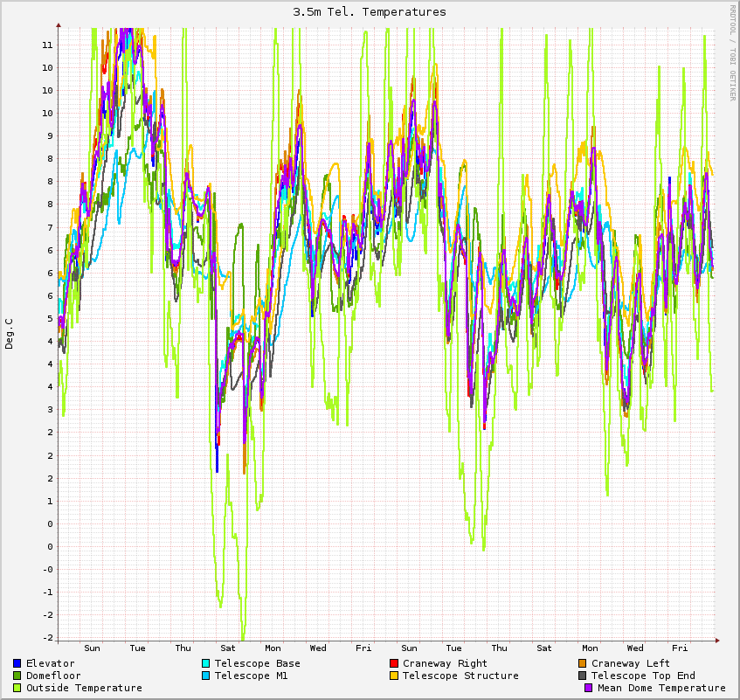Screen dimensions: 740x700
Task: Click the cyan Telescope Base legend swatch
Action: point(206,663)
